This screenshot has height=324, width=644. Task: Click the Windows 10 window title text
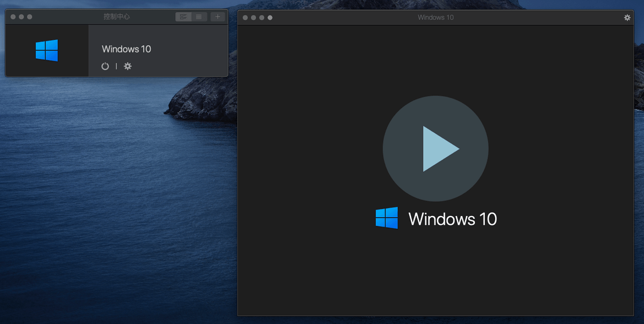[436, 18]
